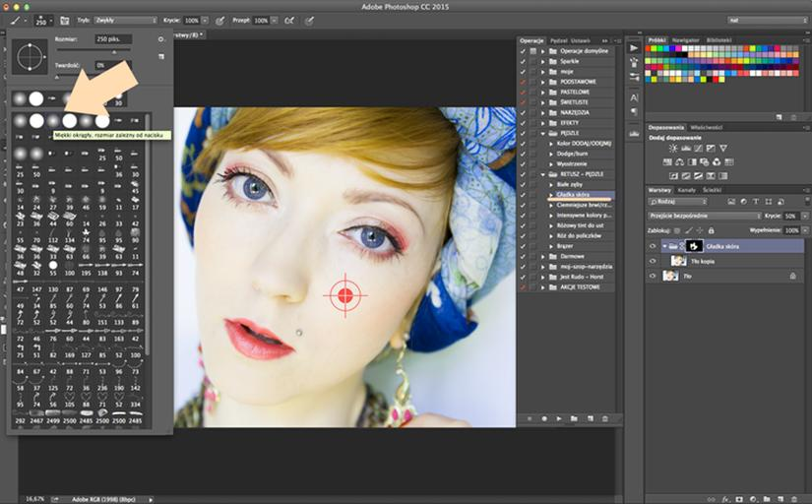
Task: Click the brush Rozmiar size slider
Action: point(94,50)
